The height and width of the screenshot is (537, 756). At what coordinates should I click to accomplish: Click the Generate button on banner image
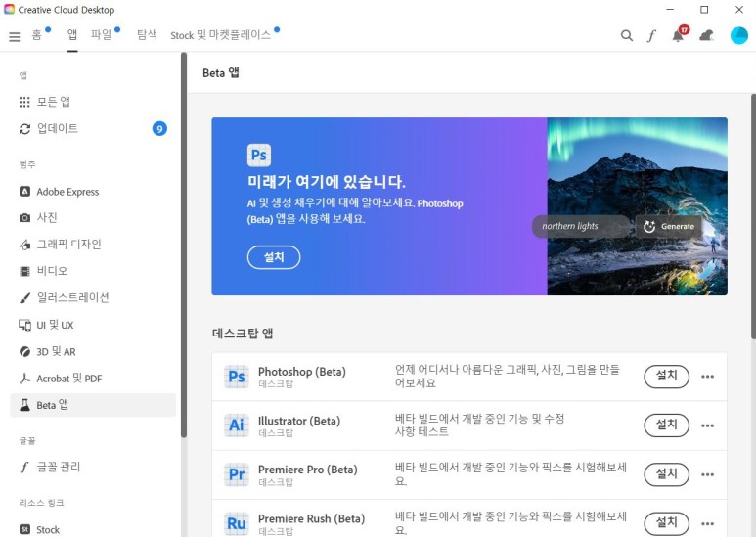[x=669, y=226]
